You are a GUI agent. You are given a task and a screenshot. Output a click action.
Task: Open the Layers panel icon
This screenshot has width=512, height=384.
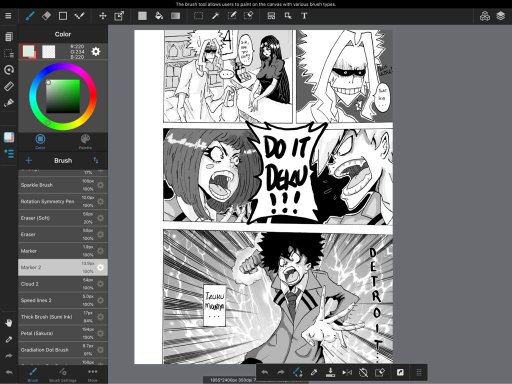[x=501, y=16]
